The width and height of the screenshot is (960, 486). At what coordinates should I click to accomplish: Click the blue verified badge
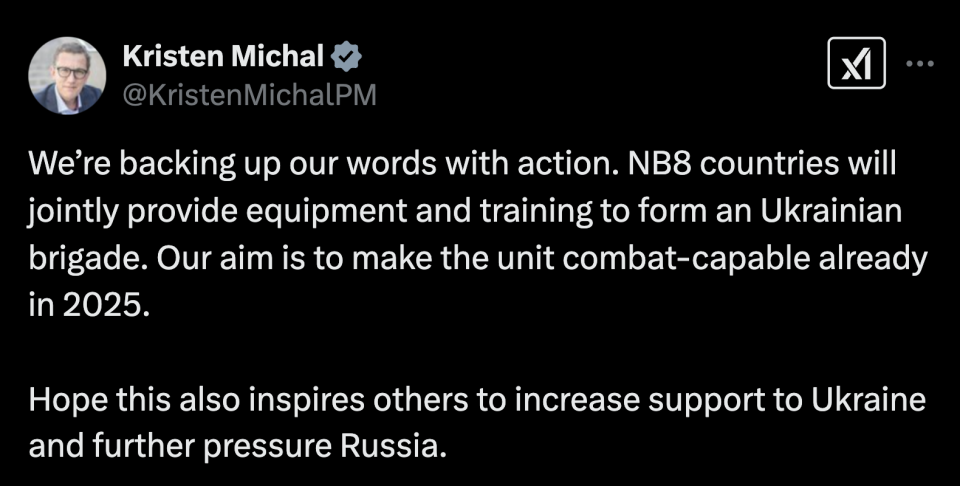pos(346,57)
